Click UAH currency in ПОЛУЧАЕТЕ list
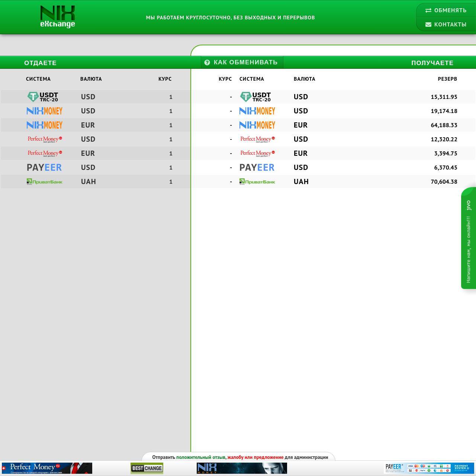 click(x=301, y=181)
